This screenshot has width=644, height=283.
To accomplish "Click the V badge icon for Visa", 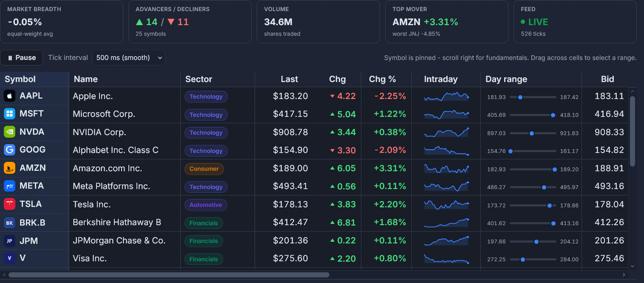I will (10, 258).
